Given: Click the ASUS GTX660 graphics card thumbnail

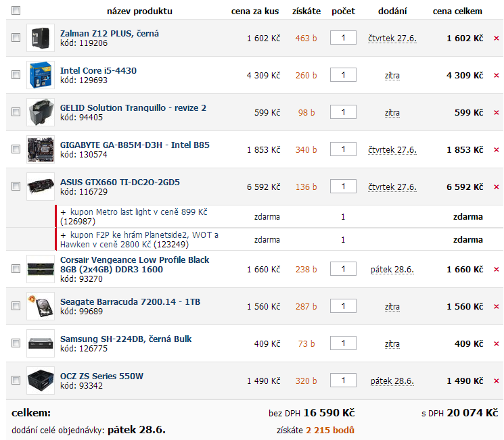Looking at the screenshot, I should pos(41,187).
